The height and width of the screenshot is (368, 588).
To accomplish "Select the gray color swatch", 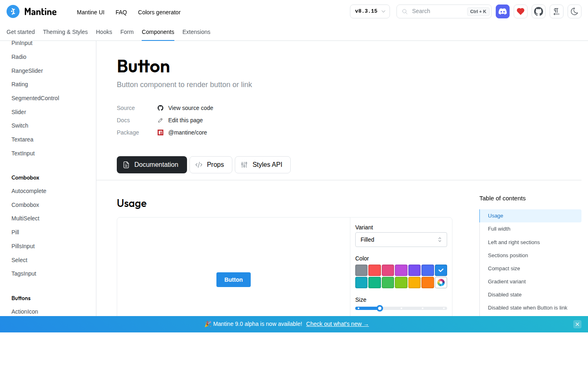I will pyautogui.click(x=361, y=270).
